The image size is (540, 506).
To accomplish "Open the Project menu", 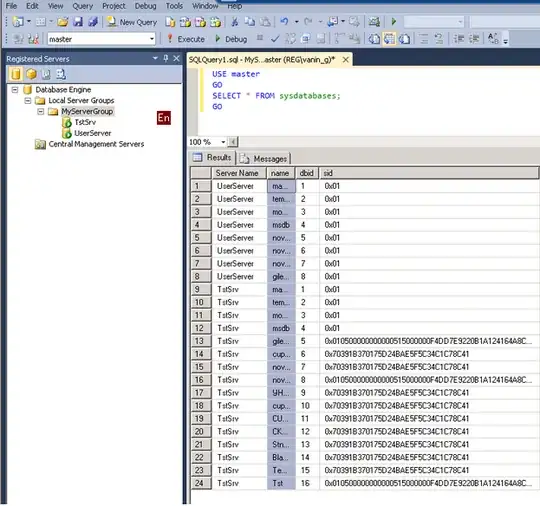I will [114, 6].
